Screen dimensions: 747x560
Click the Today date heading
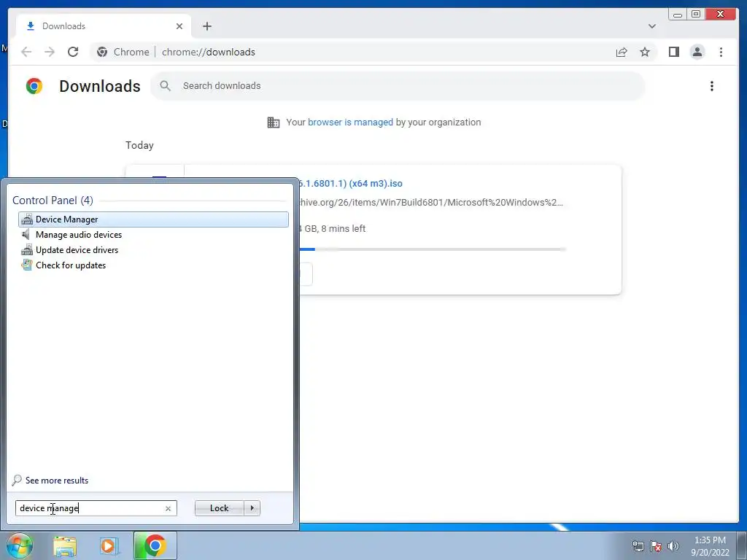tap(139, 145)
